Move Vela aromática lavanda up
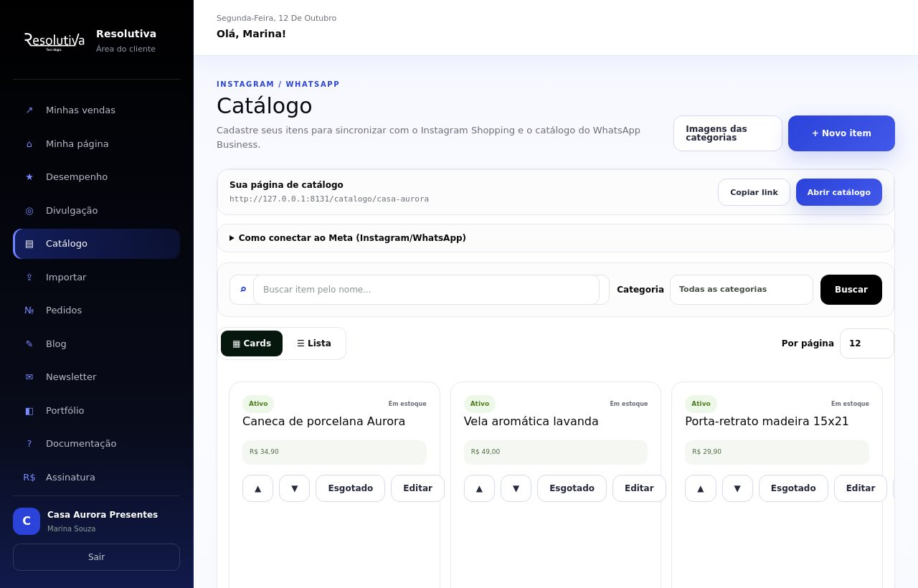918x588 pixels. 479,488
